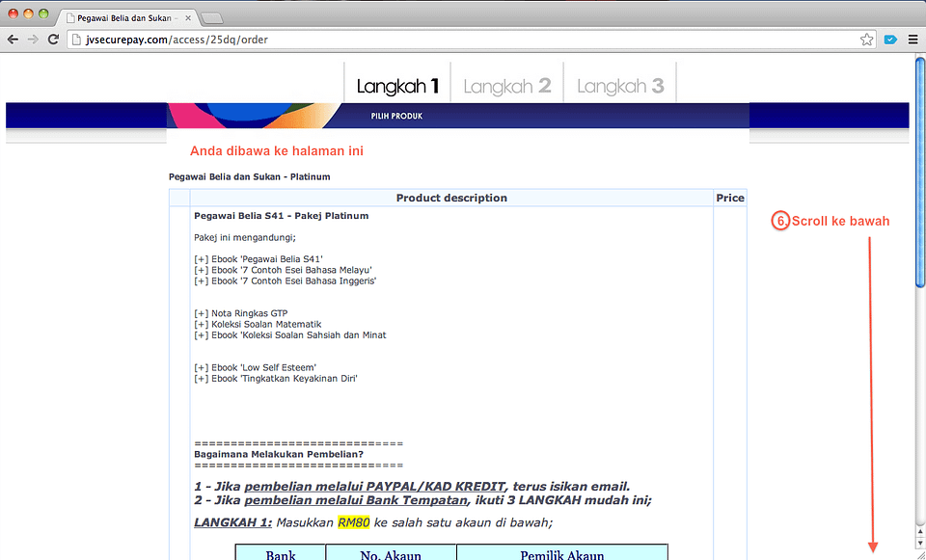926x560 pixels.
Task: Click the Price column header
Action: 730,198
